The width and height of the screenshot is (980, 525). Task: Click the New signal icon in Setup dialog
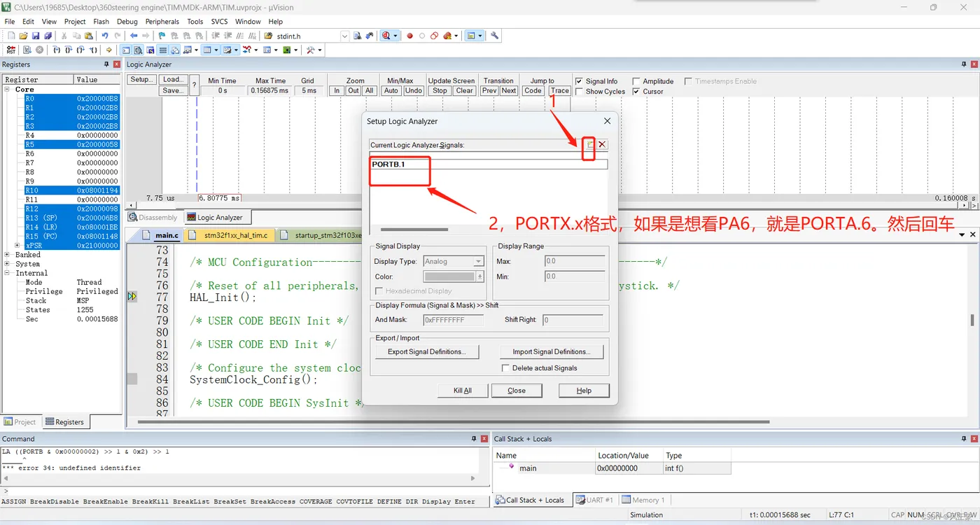(x=589, y=144)
